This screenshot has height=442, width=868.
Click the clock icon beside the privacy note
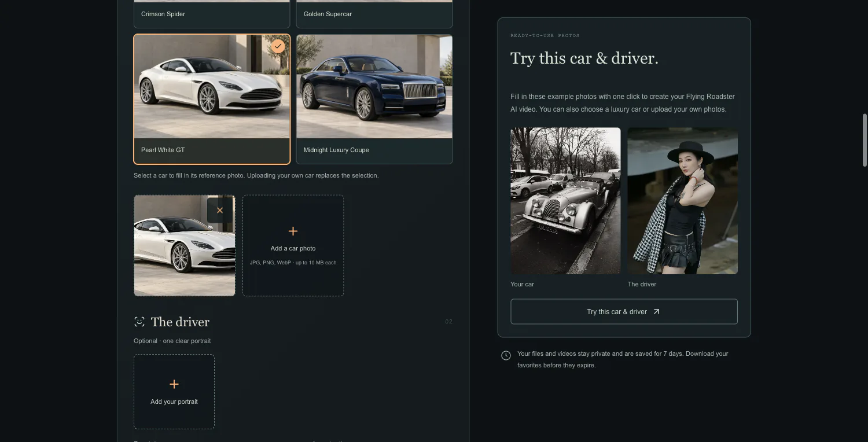click(506, 355)
